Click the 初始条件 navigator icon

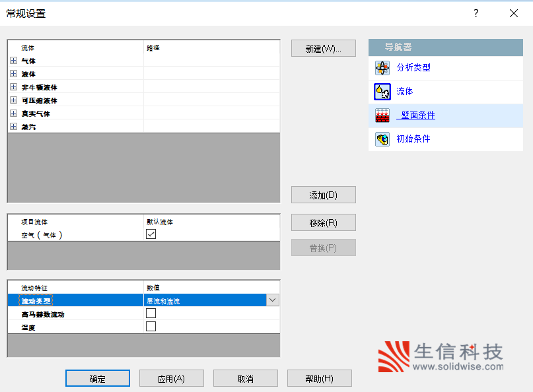382,139
